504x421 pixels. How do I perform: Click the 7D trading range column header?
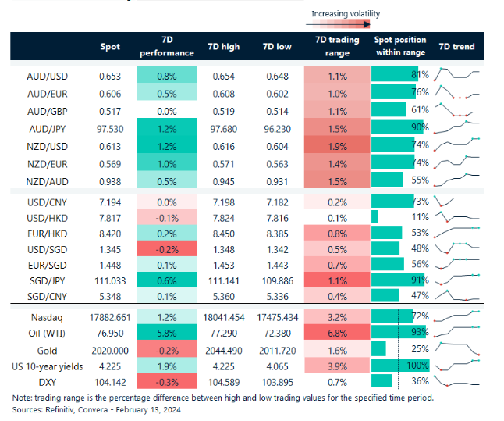point(336,47)
